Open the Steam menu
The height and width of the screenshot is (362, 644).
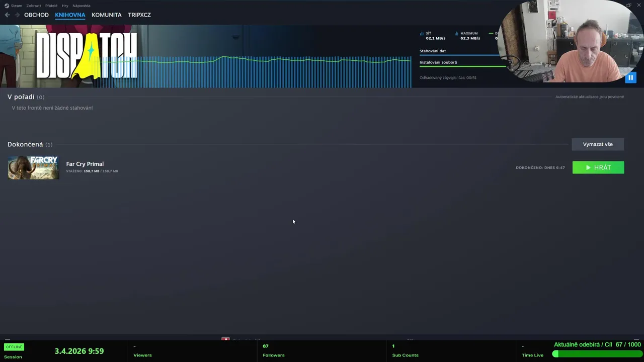pyautogui.click(x=17, y=6)
